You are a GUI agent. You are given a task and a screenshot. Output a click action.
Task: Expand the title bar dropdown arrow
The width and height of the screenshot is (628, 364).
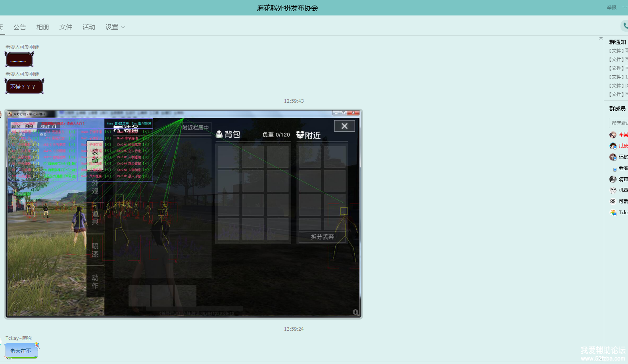pyautogui.click(x=625, y=8)
